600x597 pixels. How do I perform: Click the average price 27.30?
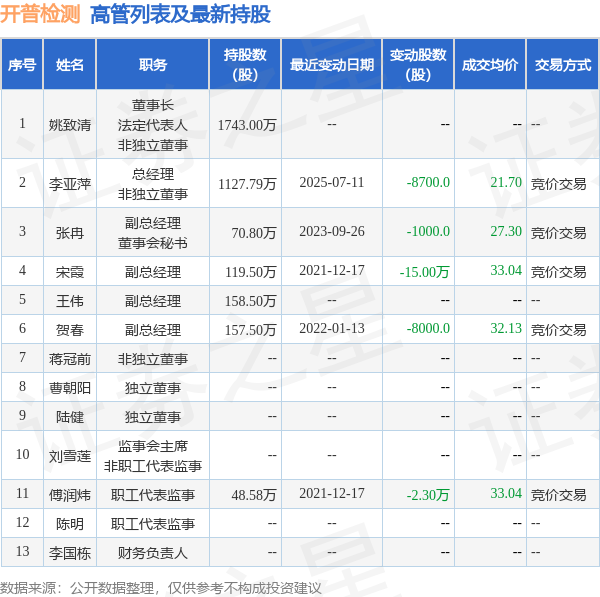[506, 231]
